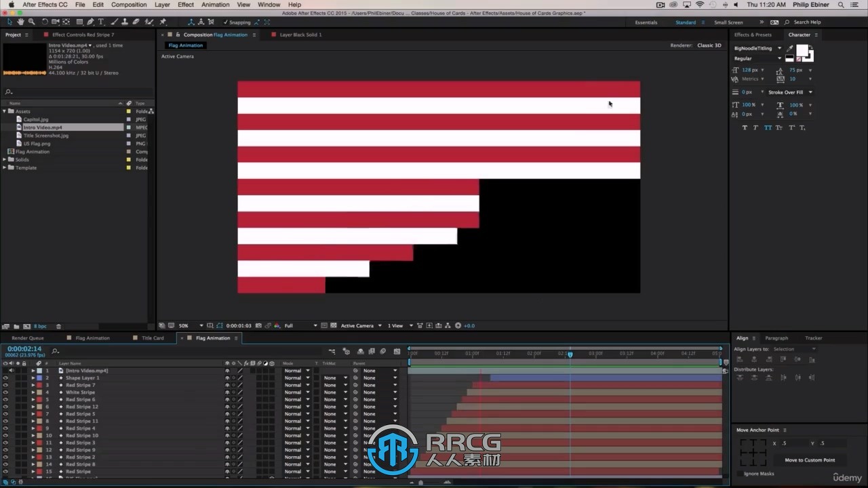The height and width of the screenshot is (488, 868).
Task: Toggle motion blur for timeline layers
Action: 383,351
